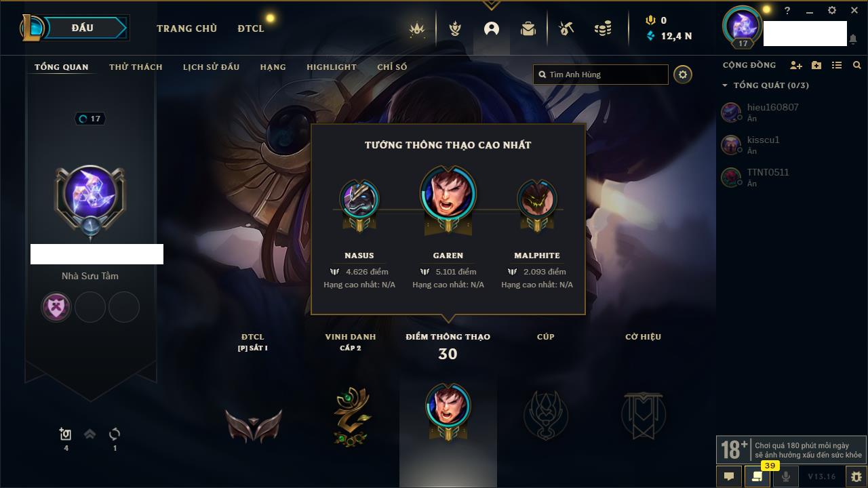
Task: Toggle the microphone mute button
Action: pyautogui.click(x=785, y=476)
